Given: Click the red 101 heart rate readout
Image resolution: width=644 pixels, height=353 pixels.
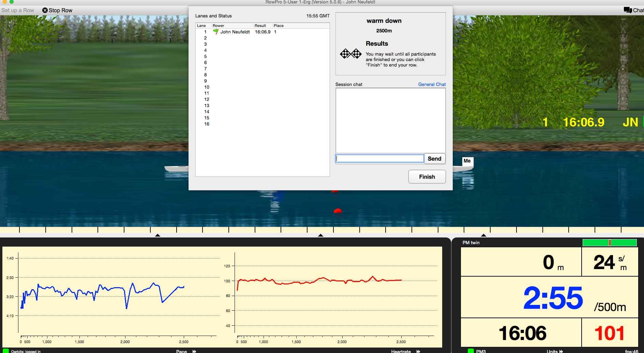Looking at the screenshot, I should (x=609, y=333).
